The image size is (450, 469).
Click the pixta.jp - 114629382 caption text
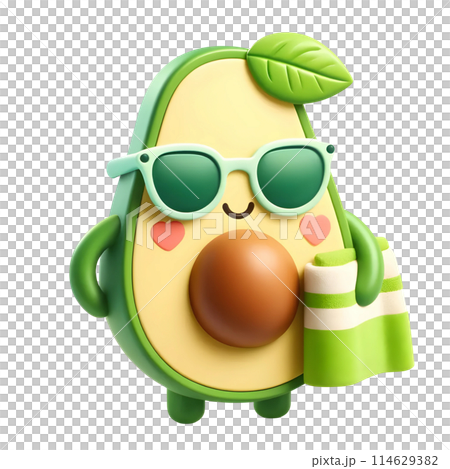pos(375,461)
